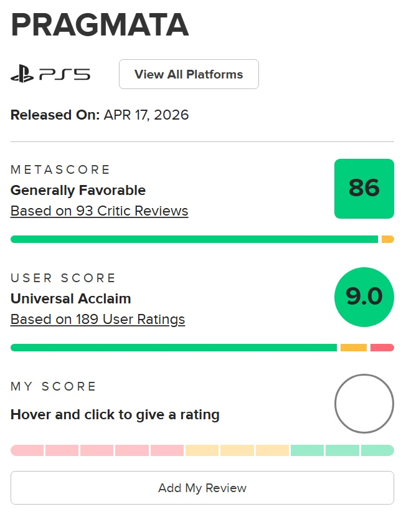Screen dimensions: 406x532
Task: Click the PRAGMATA game title
Action: [100, 25]
